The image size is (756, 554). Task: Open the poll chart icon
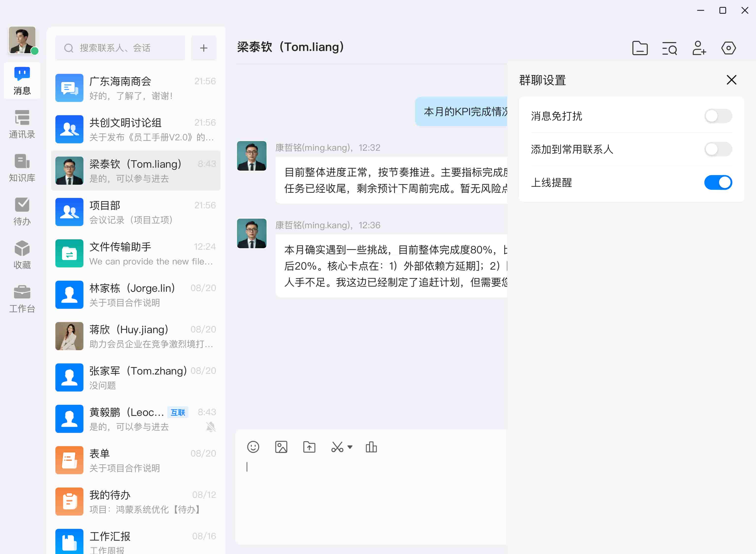pyautogui.click(x=371, y=447)
